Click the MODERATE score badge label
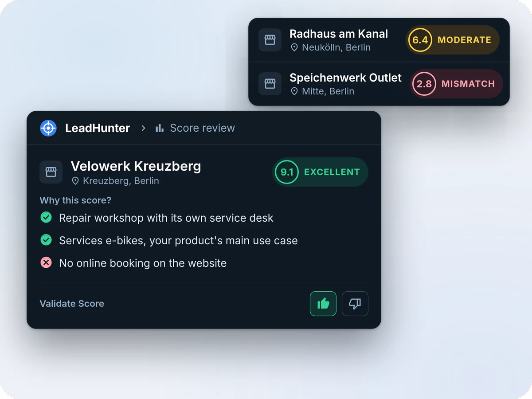 pos(464,40)
